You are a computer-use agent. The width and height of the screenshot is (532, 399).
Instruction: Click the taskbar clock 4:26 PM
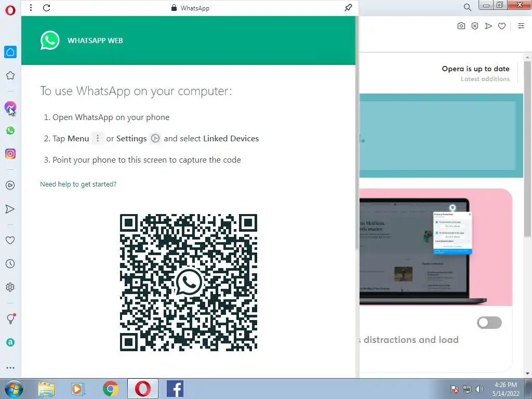click(506, 385)
